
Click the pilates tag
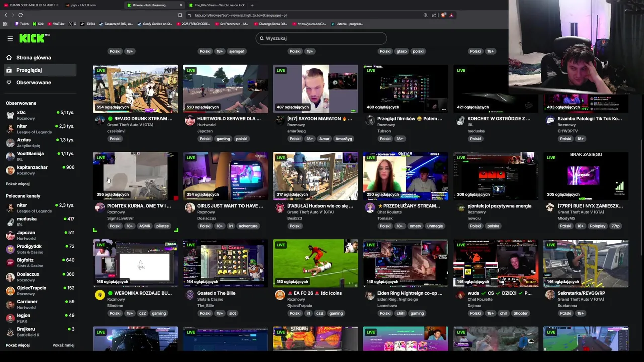pyautogui.click(x=163, y=226)
